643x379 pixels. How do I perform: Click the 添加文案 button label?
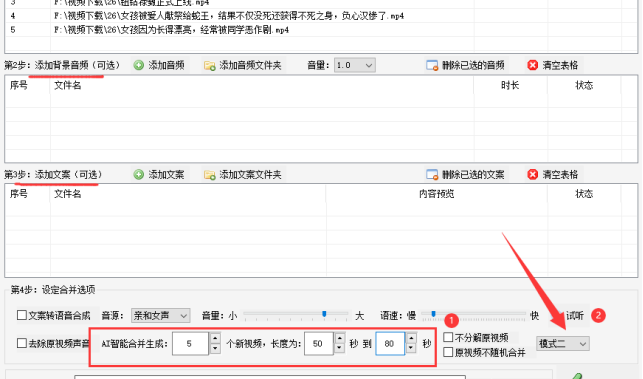[166, 175]
